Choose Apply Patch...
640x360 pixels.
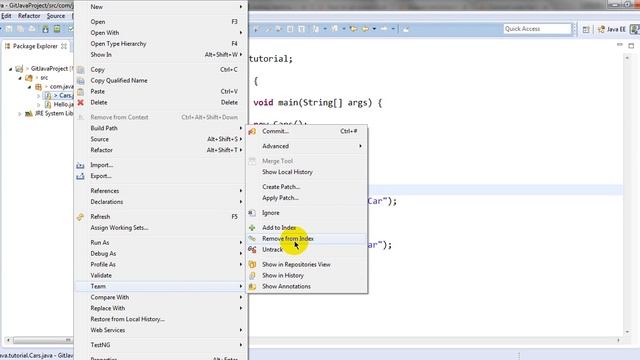pyautogui.click(x=306, y=198)
